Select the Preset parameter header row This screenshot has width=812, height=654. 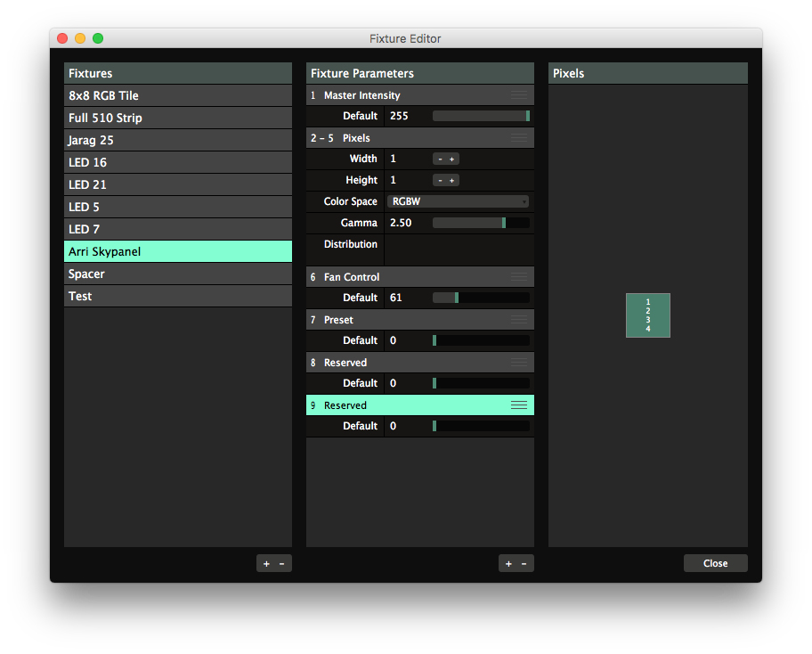pyautogui.click(x=410, y=320)
